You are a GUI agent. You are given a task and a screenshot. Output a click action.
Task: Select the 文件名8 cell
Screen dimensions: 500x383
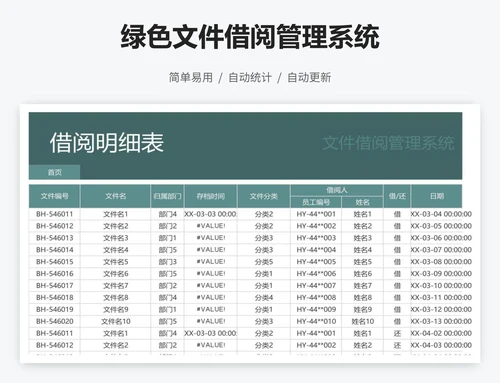(x=115, y=298)
